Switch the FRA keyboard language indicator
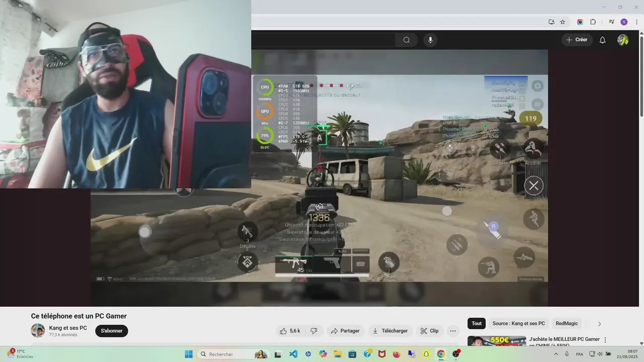 [x=580, y=354]
